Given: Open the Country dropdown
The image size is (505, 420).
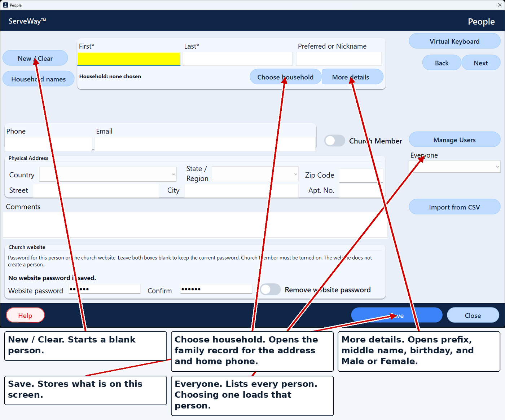Looking at the screenshot, I should tap(108, 174).
